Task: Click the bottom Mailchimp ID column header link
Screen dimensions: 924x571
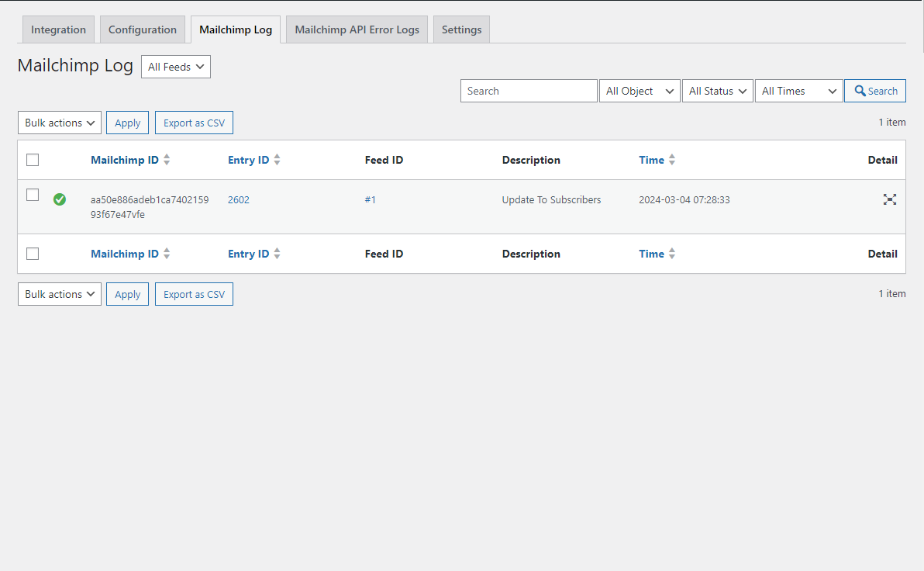Action: pyautogui.click(x=125, y=254)
